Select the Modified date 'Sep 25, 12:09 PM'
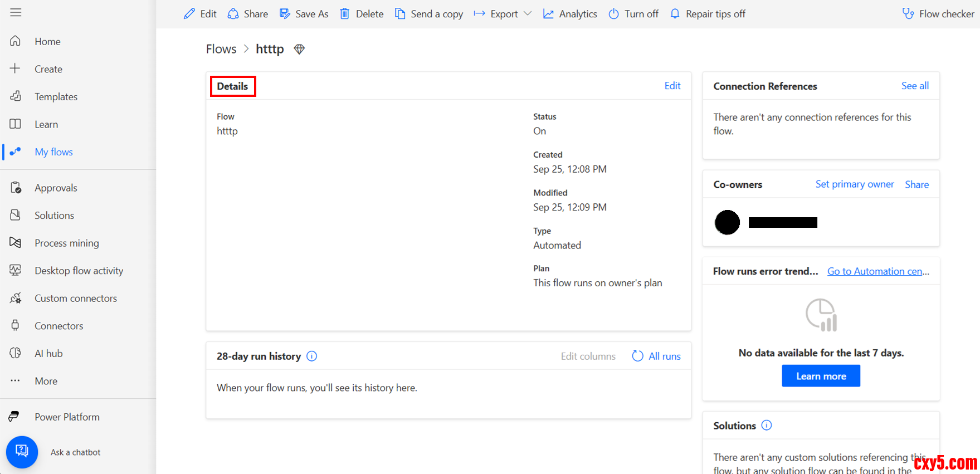The height and width of the screenshot is (474, 980). click(x=570, y=207)
